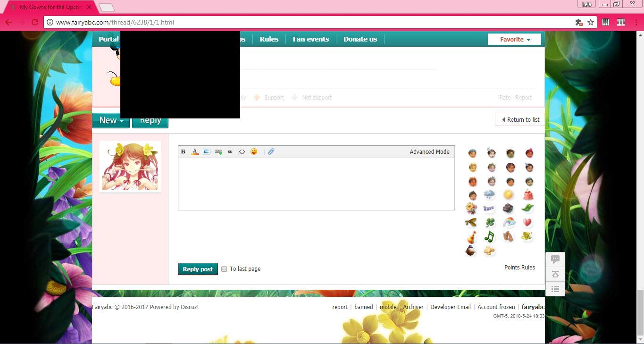
Task: Switch editor to Advanced Mode
Action: (x=429, y=152)
